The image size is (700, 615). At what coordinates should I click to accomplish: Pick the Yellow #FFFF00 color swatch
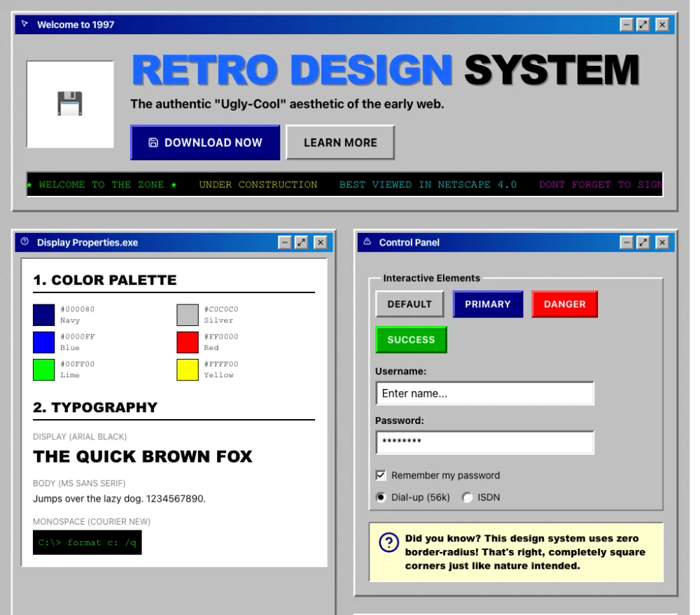coord(188,369)
